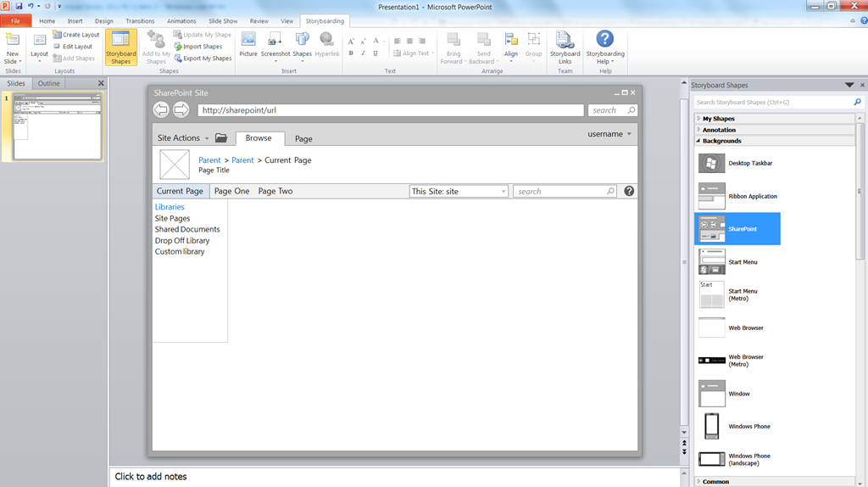Screen dimensions: 868x487
Task: Select the Windows Phone shape
Action: 737,427
